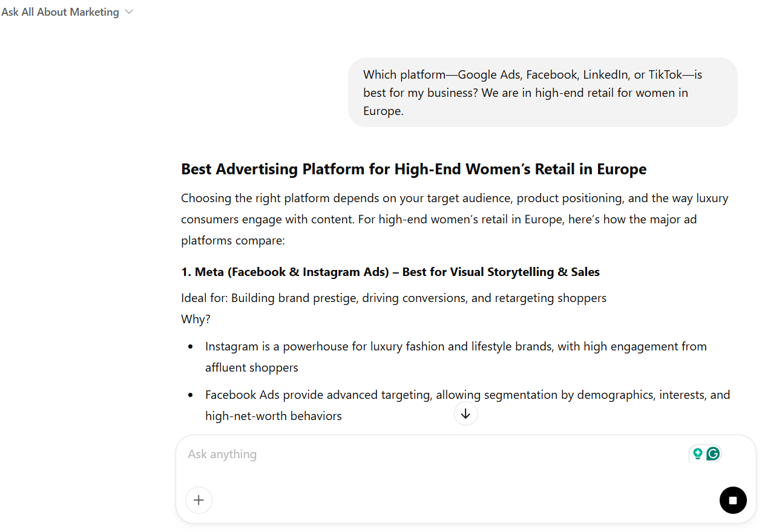Click the phrase high-net-worth behaviors

pos(274,416)
